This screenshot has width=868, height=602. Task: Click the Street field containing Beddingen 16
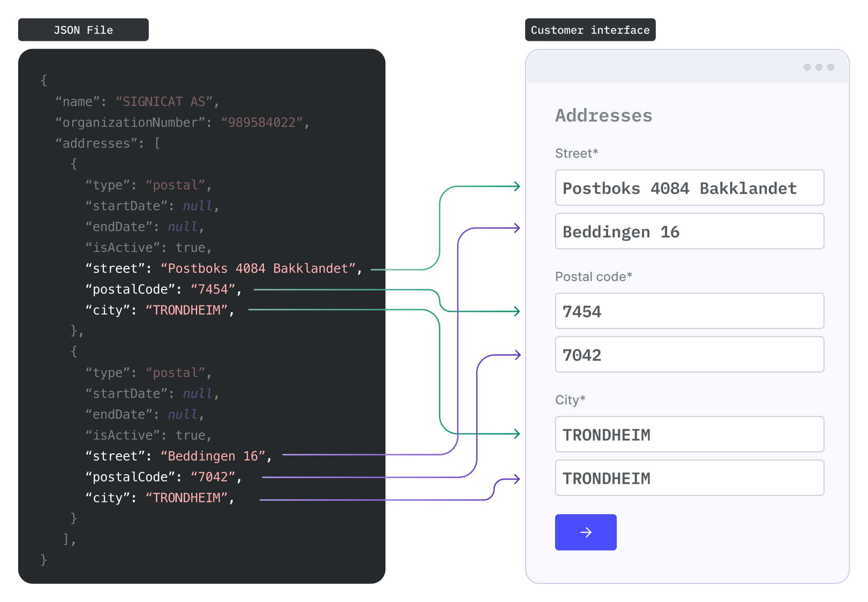pos(689,231)
